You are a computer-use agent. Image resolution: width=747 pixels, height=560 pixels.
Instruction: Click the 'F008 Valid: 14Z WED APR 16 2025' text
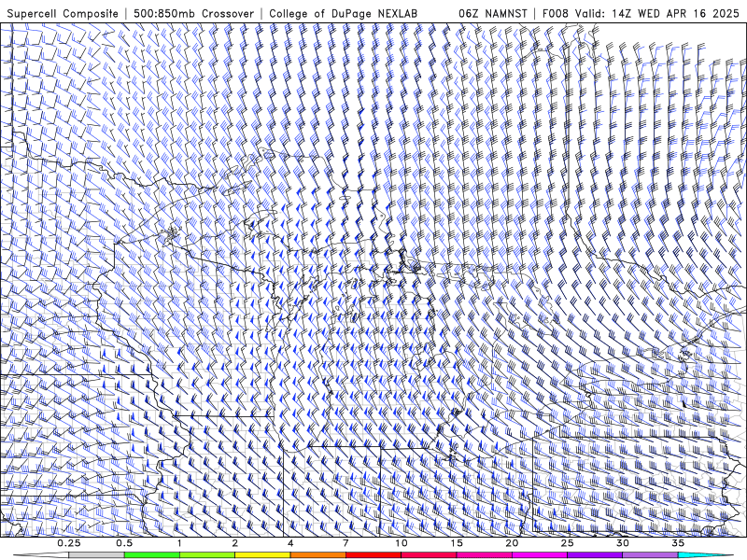[641, 13]
